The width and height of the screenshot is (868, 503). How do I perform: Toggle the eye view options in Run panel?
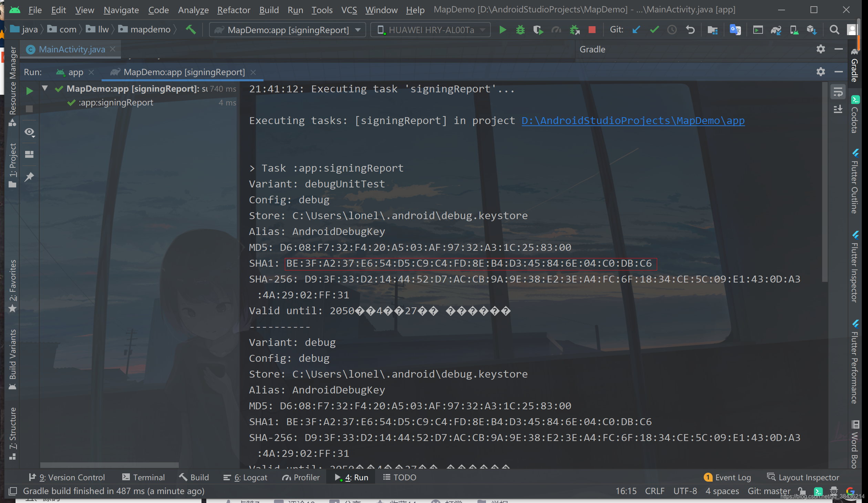30,132
